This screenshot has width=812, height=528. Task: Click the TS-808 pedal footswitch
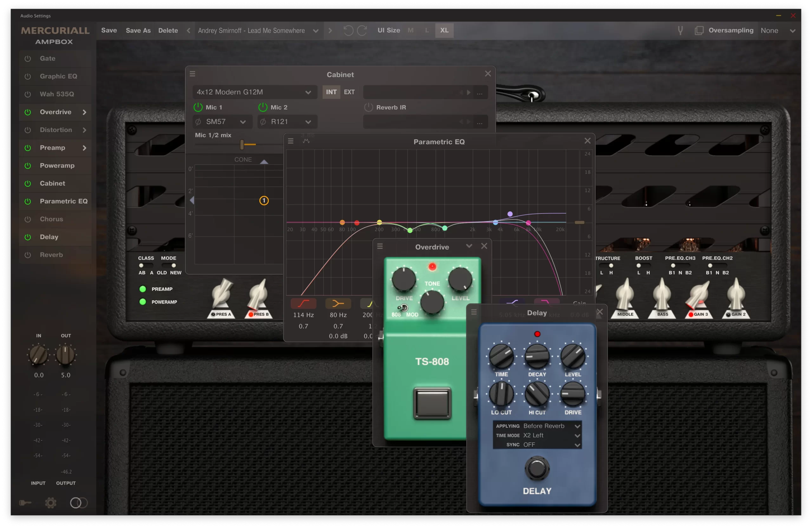[x=432, y=403]
